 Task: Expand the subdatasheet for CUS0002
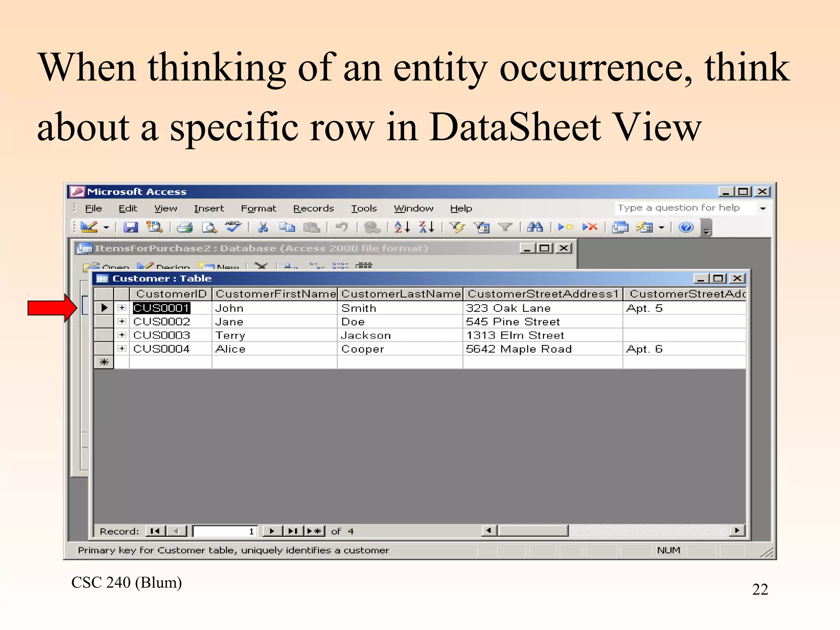click(x=122, y=321)
